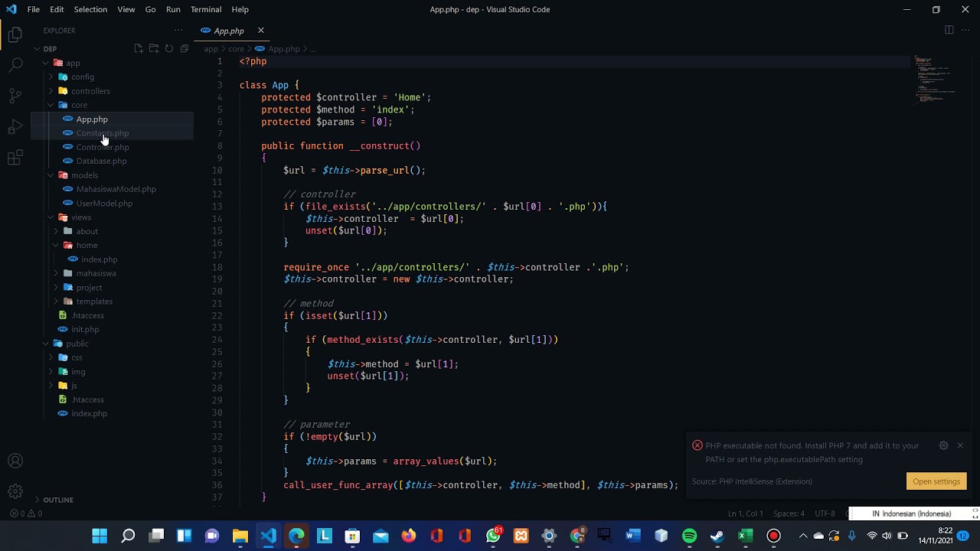
Task: Expand the OUTLINE panel
Action: click(58, 500)
